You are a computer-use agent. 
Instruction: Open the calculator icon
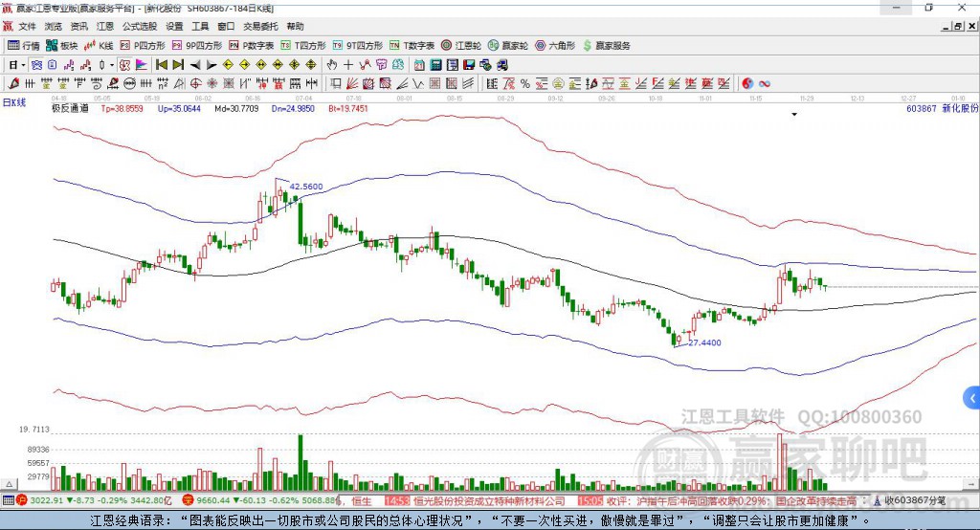click(x=435, y=65)
